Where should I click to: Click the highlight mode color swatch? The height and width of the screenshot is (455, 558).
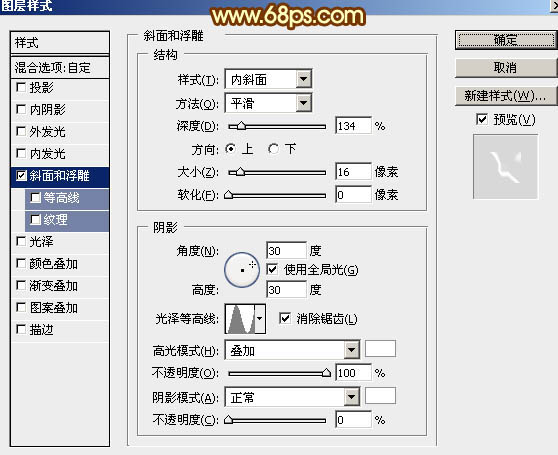tap(380, 349)
